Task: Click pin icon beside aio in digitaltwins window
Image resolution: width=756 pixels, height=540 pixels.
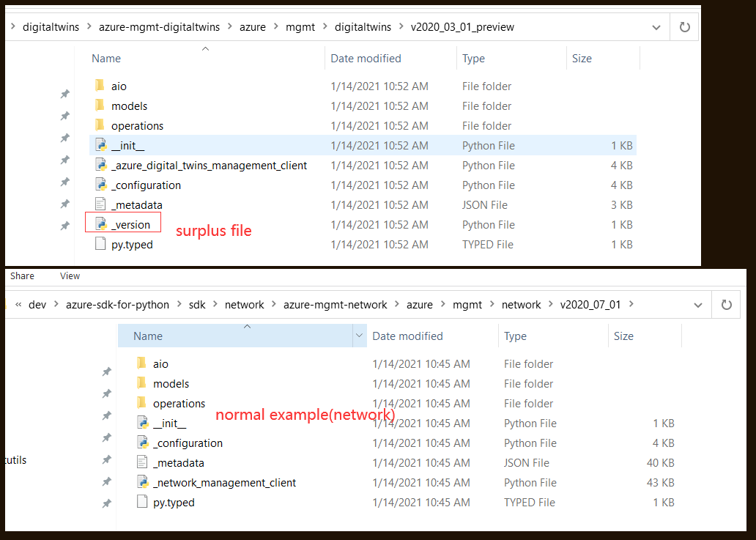Action: tap(65, 94)
